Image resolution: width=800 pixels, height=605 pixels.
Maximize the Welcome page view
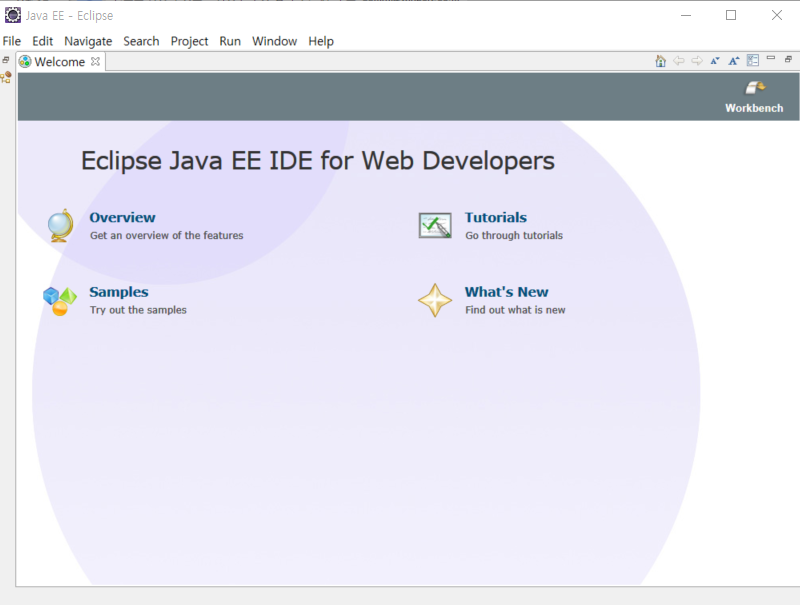click(x=788, y=58)
